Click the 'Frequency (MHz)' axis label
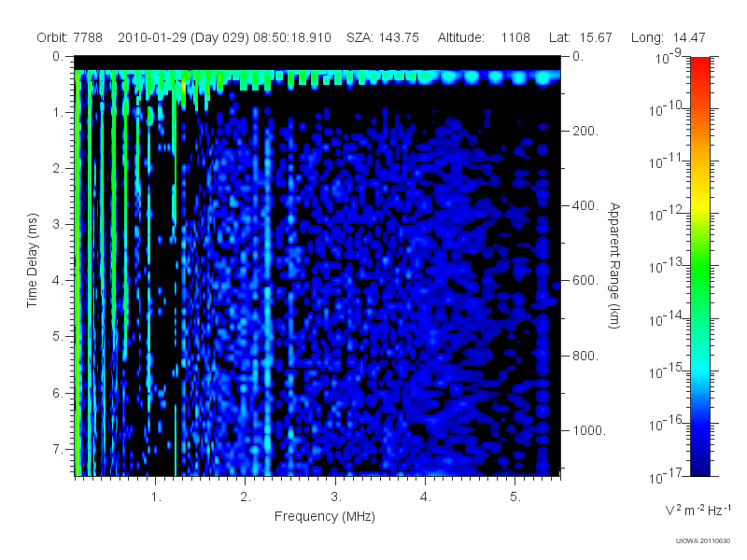Image resolution: width=747 pixels, height=560 pixels. 325,516
